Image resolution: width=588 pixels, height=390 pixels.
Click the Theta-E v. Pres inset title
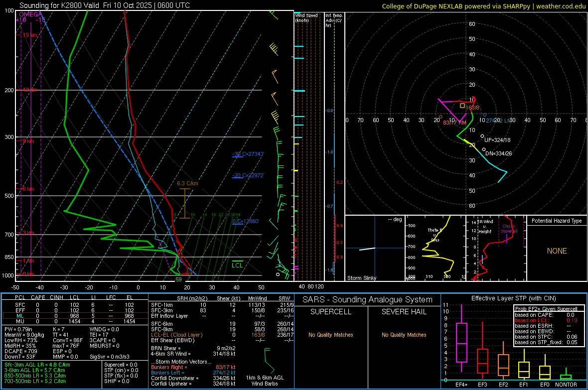[x=435, y=235]
